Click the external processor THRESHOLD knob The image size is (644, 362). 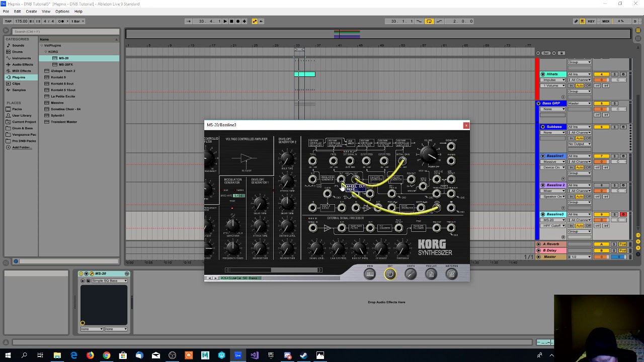coord(402,248)
